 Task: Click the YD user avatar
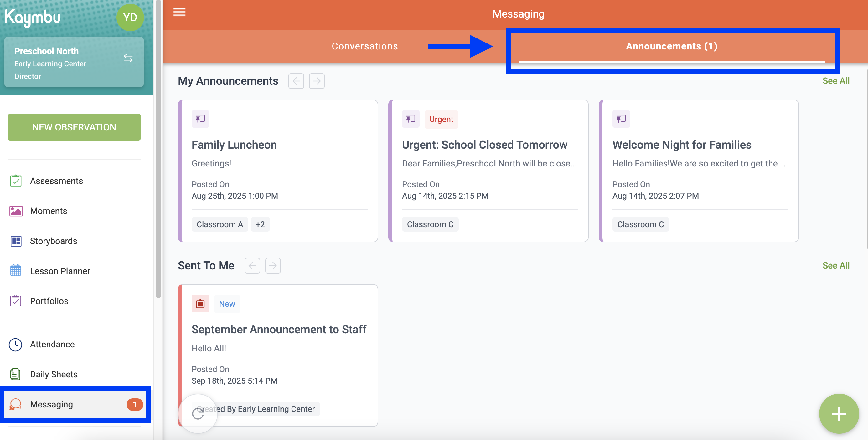coord(130,18)
